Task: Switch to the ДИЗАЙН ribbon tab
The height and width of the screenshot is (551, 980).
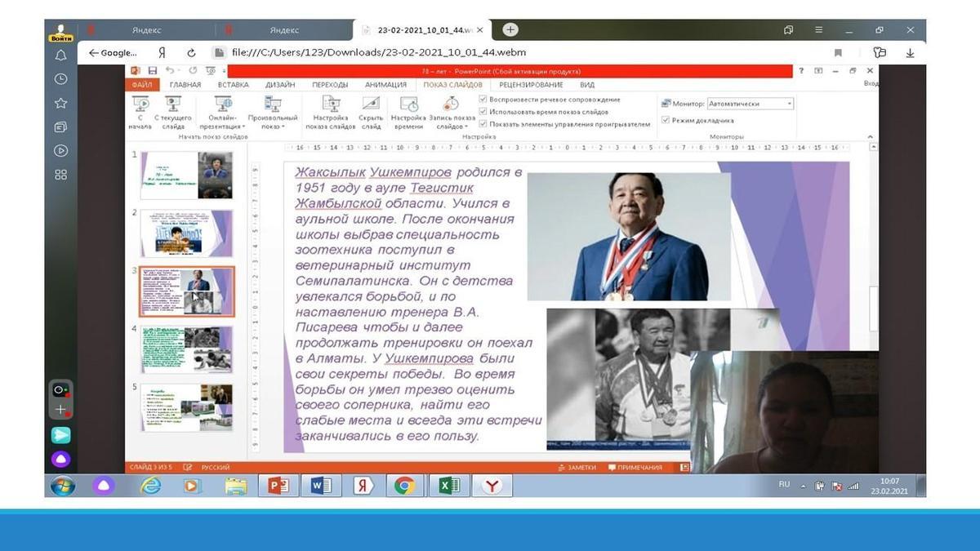Action: point(280,85)
